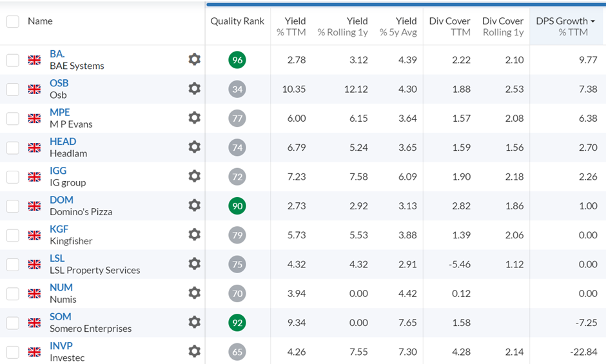Open the INVP ticker link
The height and width of the screenshot is (364, 606).
61,345
